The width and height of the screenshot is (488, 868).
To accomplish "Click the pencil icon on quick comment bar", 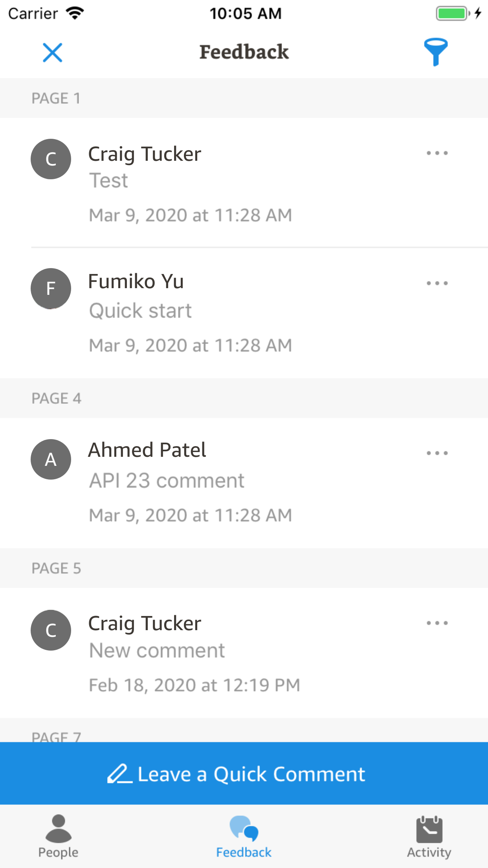I will click(119, 774).
